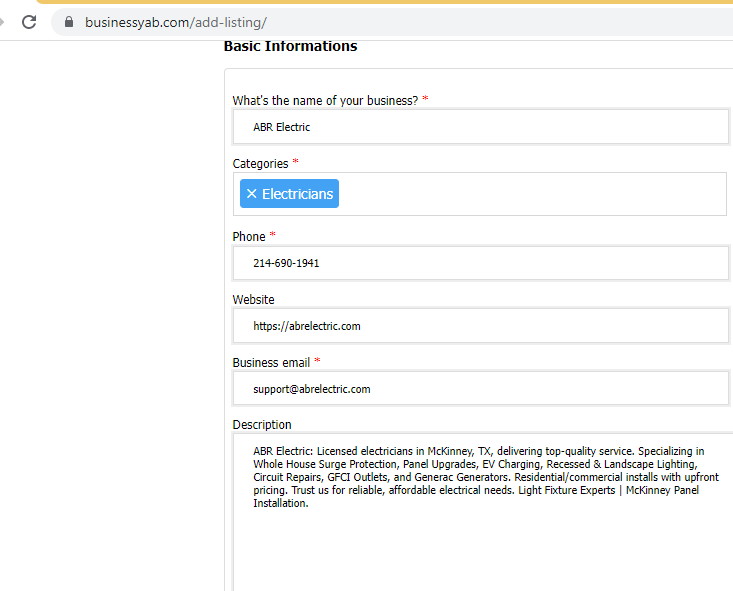Image resolution: width=733 pixels, height=591 pixels.
Task: Remove the Electricians category tag
Action: pos(252,194)
